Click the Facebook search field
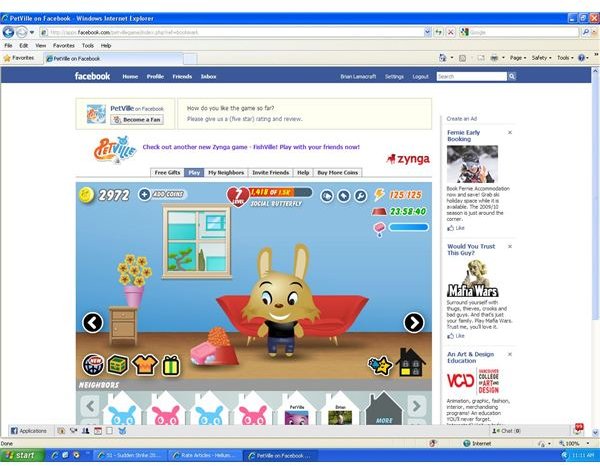This screenshot has height=466, width=600. (471, 77)
